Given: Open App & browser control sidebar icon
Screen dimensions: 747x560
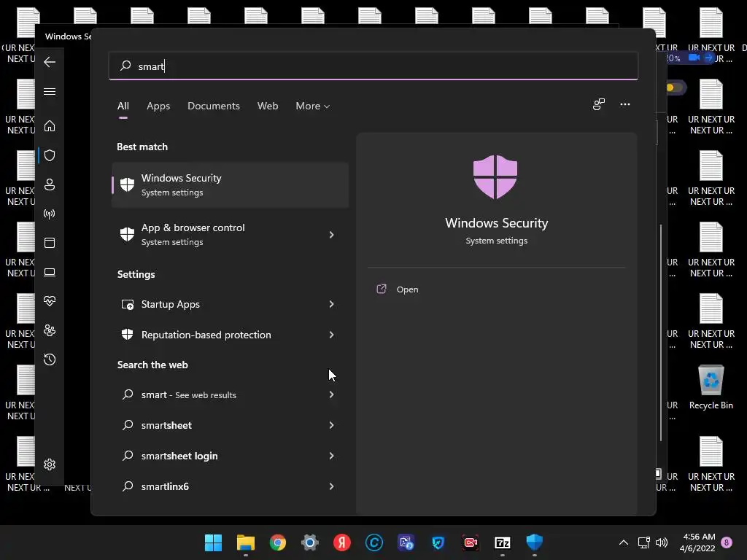Looking at the screenshot, I should point(50,243).
